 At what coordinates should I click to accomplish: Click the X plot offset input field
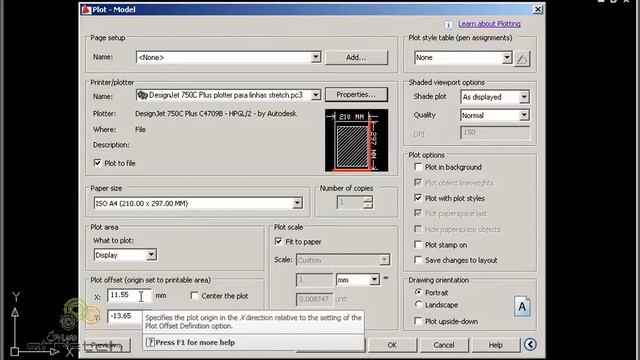tap(129, 295)
